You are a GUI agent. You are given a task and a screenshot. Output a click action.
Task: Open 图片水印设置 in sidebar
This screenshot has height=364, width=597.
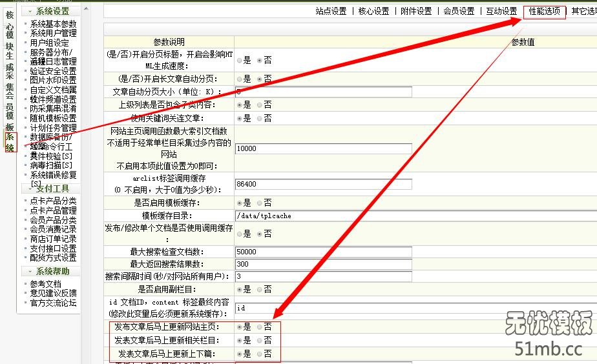coord(53,80)
